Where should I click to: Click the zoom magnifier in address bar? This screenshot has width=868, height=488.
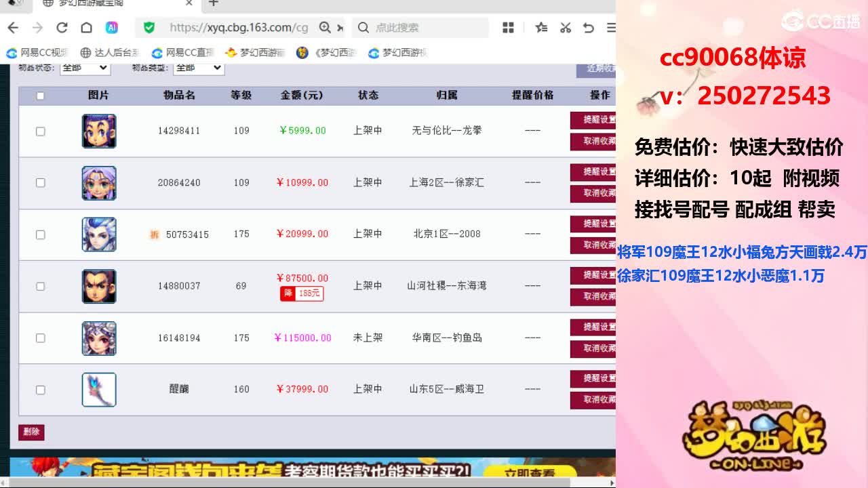click(x=325, y=28)
